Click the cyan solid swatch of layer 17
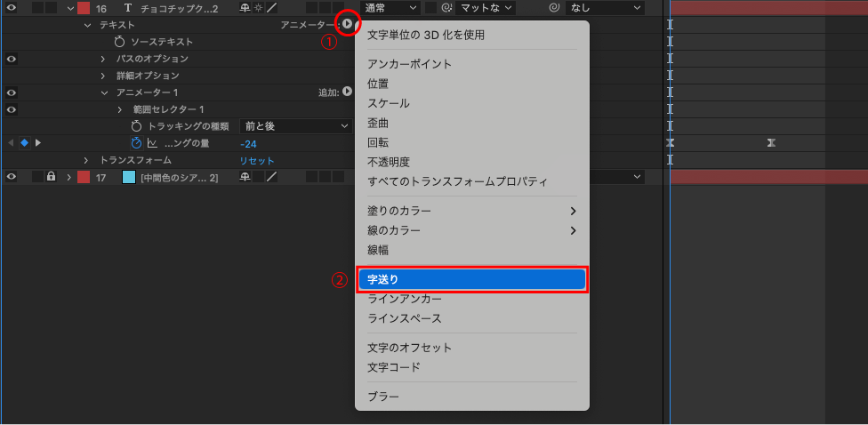This screenshot has height=425, width=868. 129,177
